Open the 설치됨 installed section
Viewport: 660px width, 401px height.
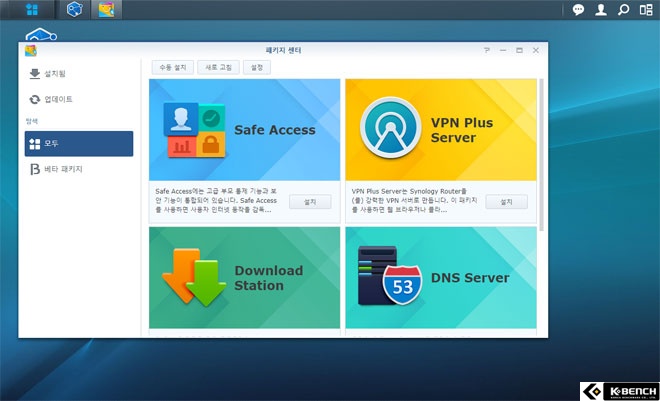pyautogui.click(x=79, y=74)
